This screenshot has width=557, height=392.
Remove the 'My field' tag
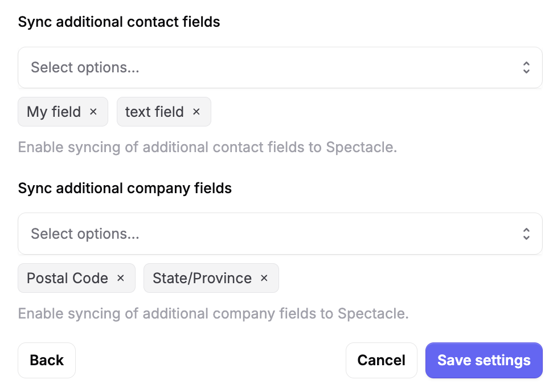coord(93,112)
